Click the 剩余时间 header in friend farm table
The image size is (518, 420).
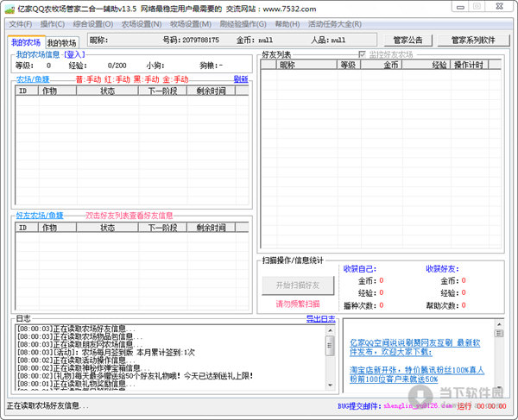pyautogui.click(x=212, y=228)
